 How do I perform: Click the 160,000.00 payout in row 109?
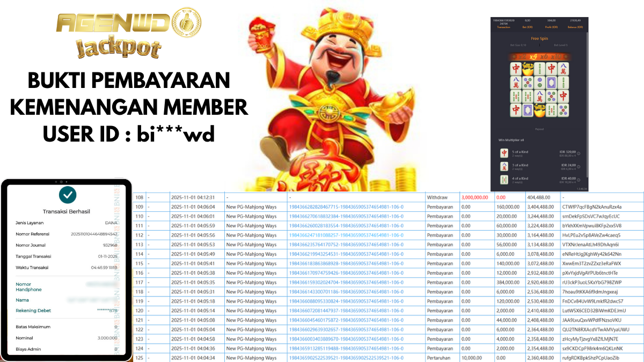point(507,206)
